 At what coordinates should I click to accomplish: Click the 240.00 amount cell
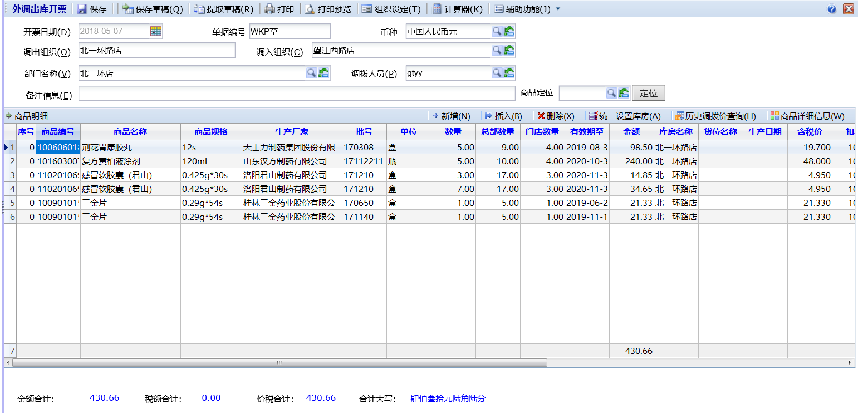(631, 161)
